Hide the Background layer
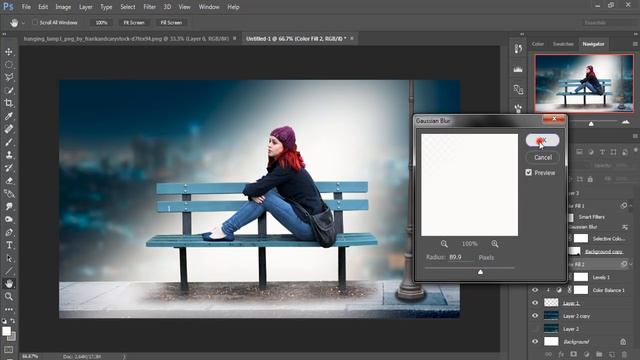The width and height of the screenshot is (640, 360). (x=535, y=342)
